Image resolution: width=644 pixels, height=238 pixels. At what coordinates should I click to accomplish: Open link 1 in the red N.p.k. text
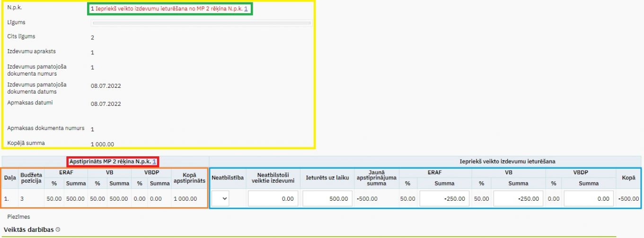(x=246, y=9)
